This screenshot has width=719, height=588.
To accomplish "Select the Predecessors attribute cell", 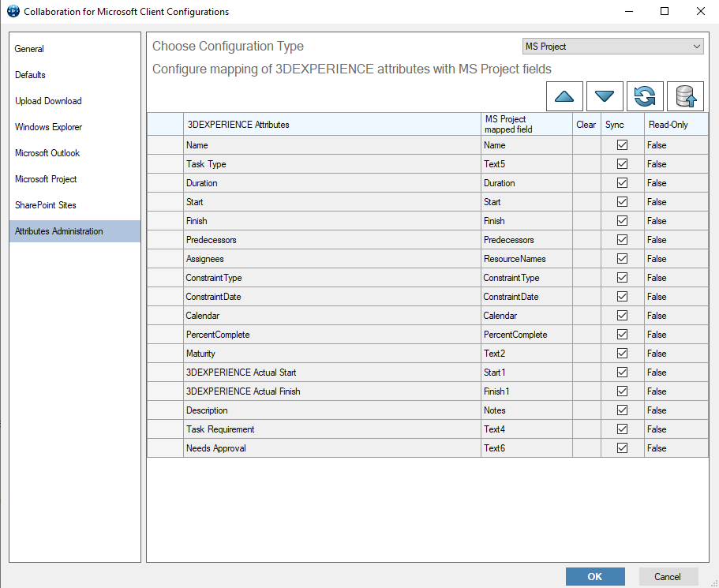I will point(332,240).
